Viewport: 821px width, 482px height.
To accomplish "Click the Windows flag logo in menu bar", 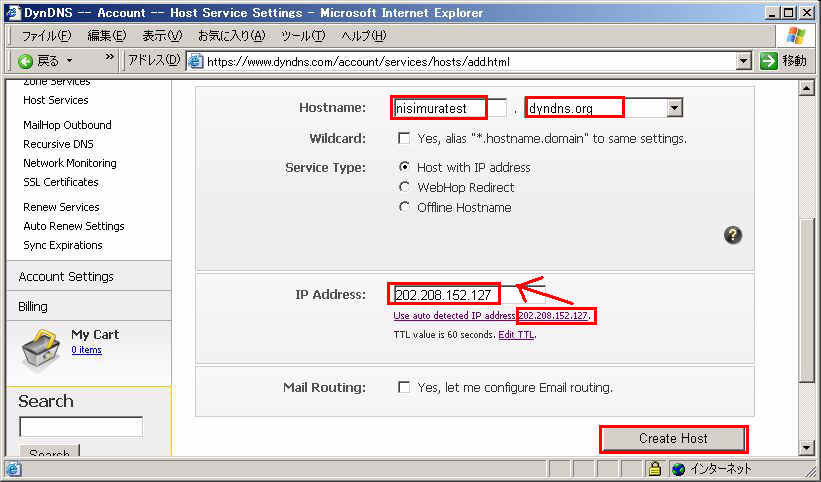I will (796, 35).
